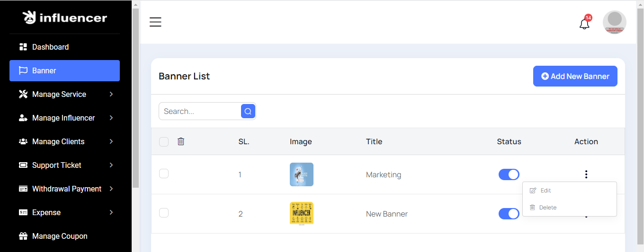Check the Marketing banner row checkbox
Image resolution: width=644 pixels, height=252 pixels.
(x=164, y=174)
